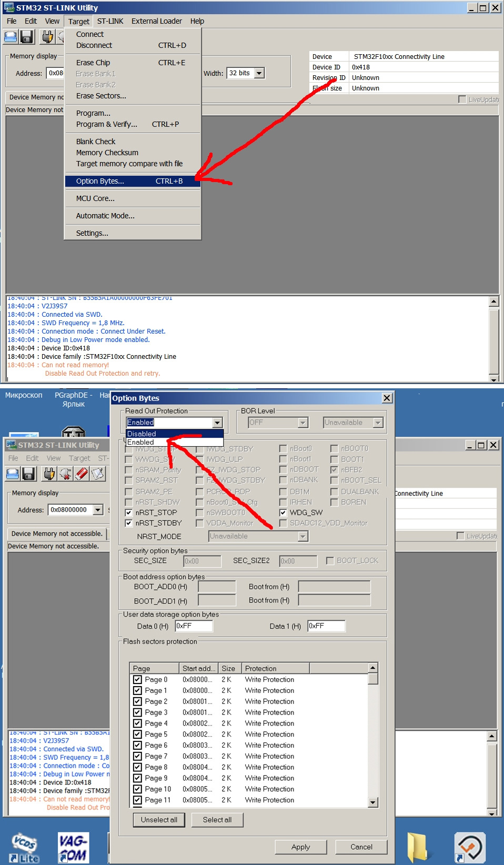Toggle the WDG_SW checkbox
The width and height of the screenshot is (504, 865).
pyautogui.click(x=283, y=512)
